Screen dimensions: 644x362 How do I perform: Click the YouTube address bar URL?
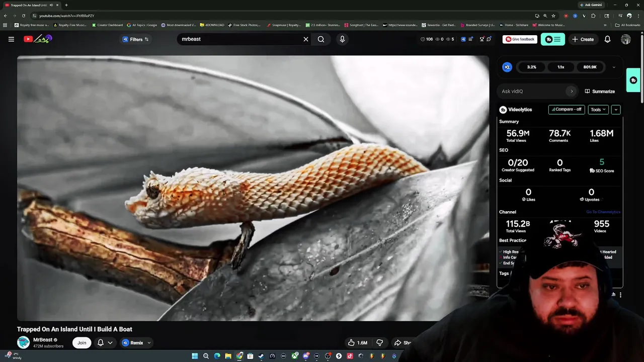pos(67,16)
